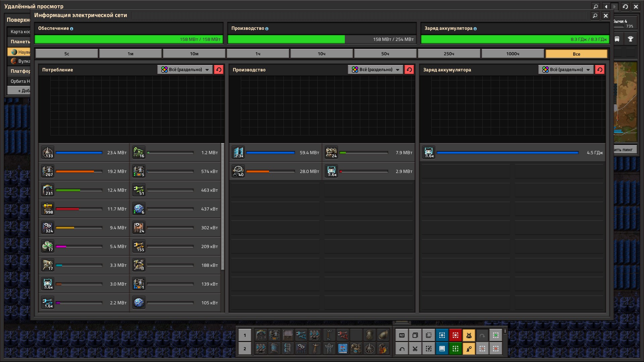Select the steam engine producer icon 24
The height and width of the screenshot is (362, 644).
pyautogui.click(x=331, y=153)
